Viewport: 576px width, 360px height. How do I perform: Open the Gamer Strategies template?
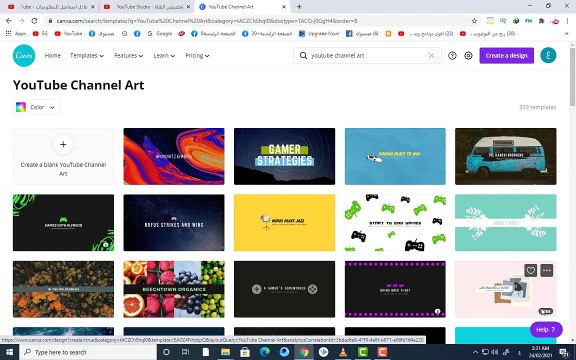pos(284,156)
